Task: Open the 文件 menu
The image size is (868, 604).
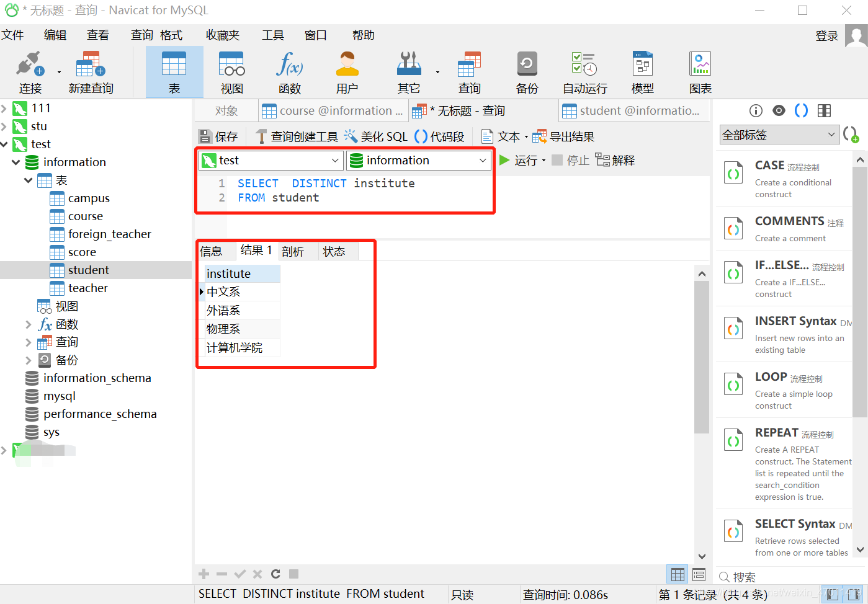Action: click(x=12, y=35)
